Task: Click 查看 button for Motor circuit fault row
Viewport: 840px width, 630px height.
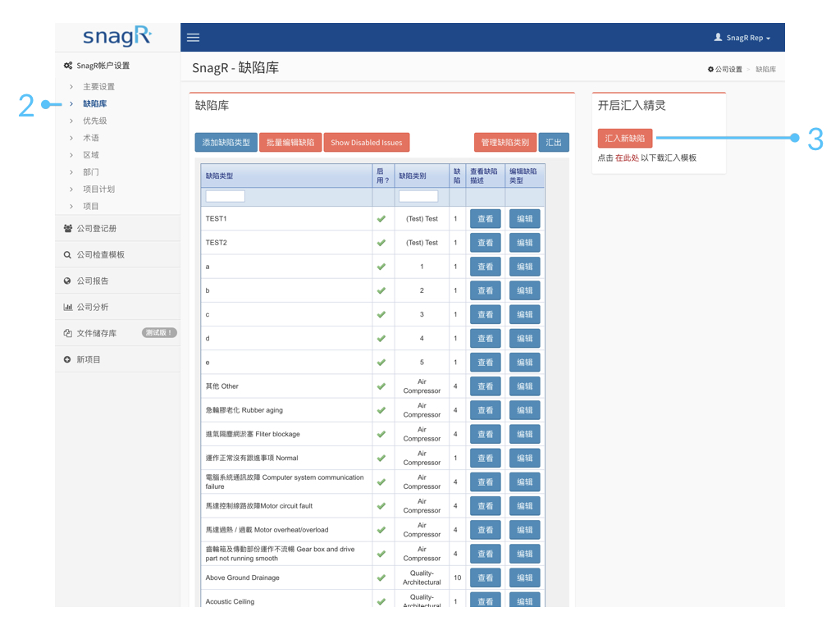Action: (486, 506)
